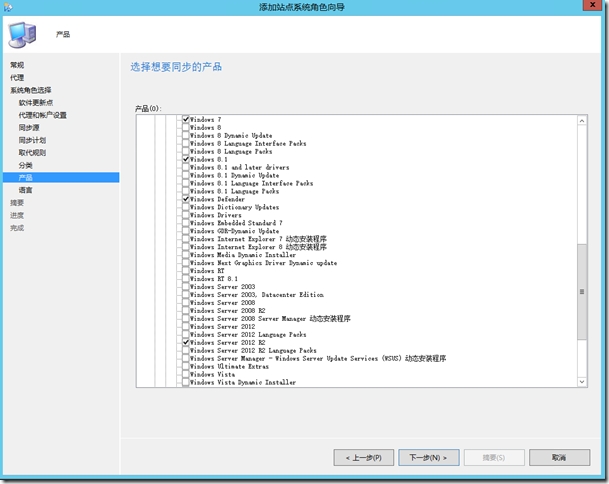Select Windows Media Dynamic Installer entry
This screenshot has width=609, height=484.
[243, 255]
